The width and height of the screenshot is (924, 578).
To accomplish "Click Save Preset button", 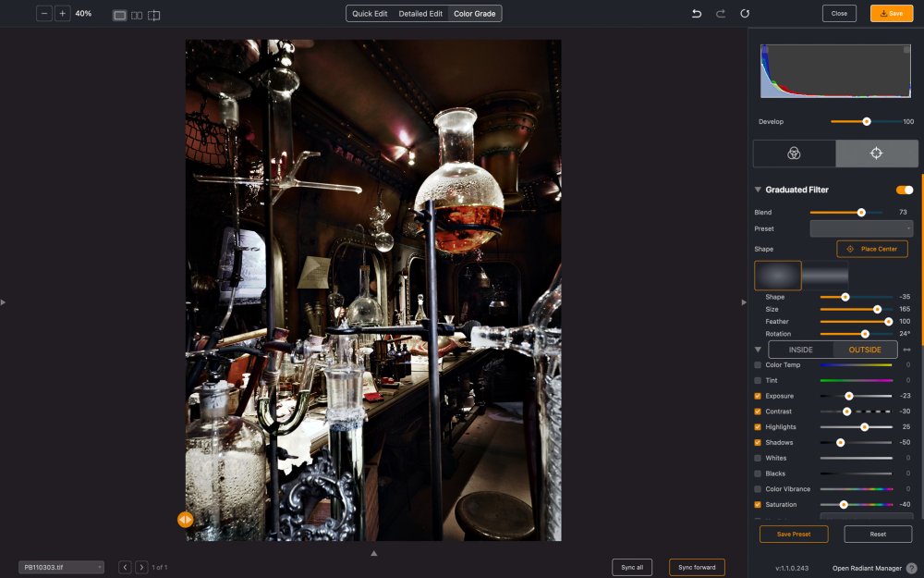I will (x=794, y=535).
